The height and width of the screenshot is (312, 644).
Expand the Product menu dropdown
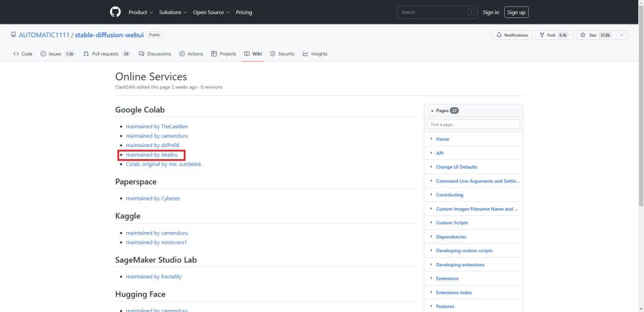click(x=140, y=12)
